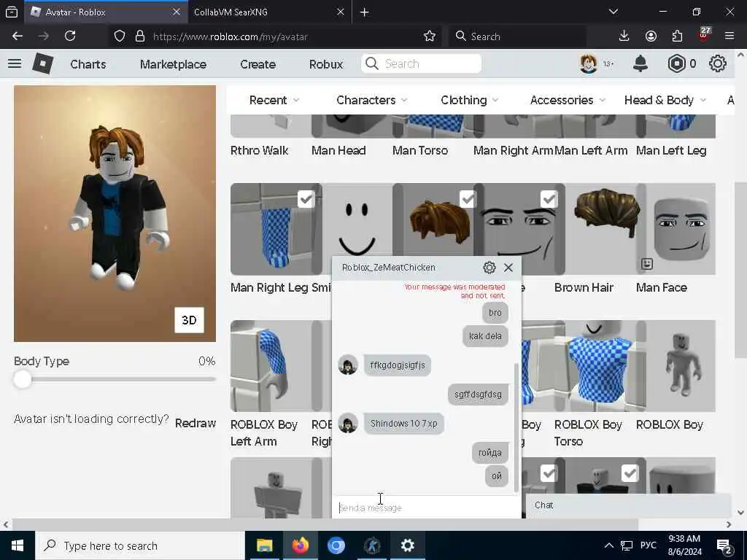Open the Charts page
747x560 pixels.
(88, 64)
